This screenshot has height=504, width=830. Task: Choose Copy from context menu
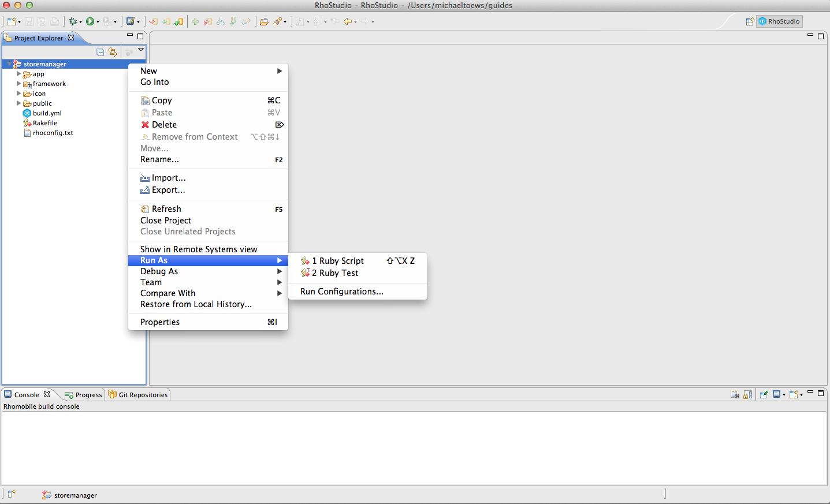208,100
